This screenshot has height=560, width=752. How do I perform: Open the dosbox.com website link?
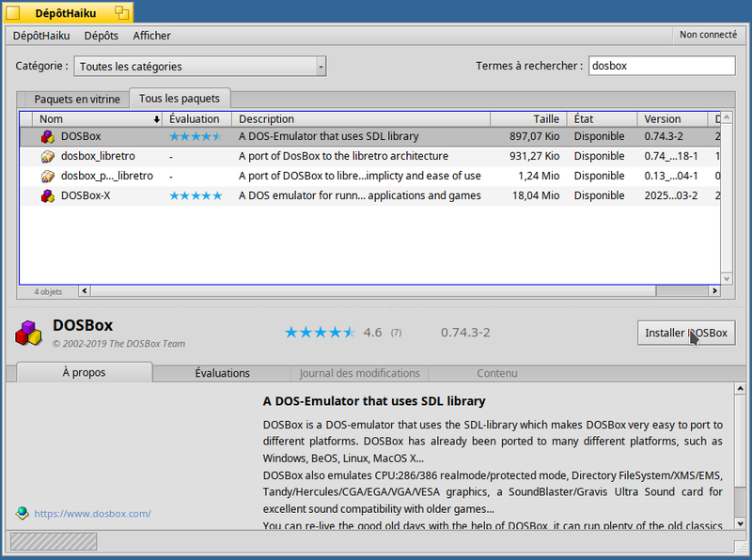92,513
